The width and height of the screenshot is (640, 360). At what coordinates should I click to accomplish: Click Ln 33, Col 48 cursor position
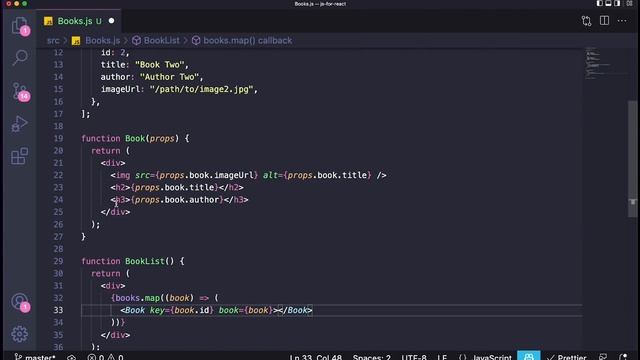(316, 358)
